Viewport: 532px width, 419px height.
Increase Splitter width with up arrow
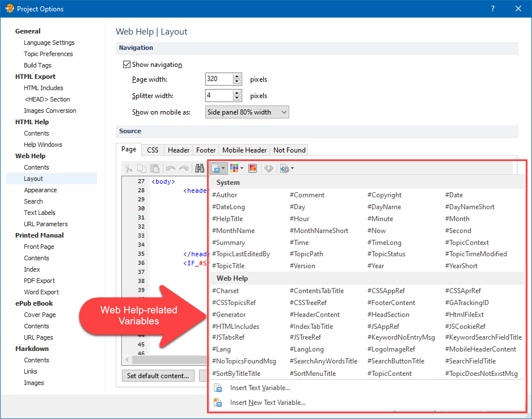click(237, 92)
